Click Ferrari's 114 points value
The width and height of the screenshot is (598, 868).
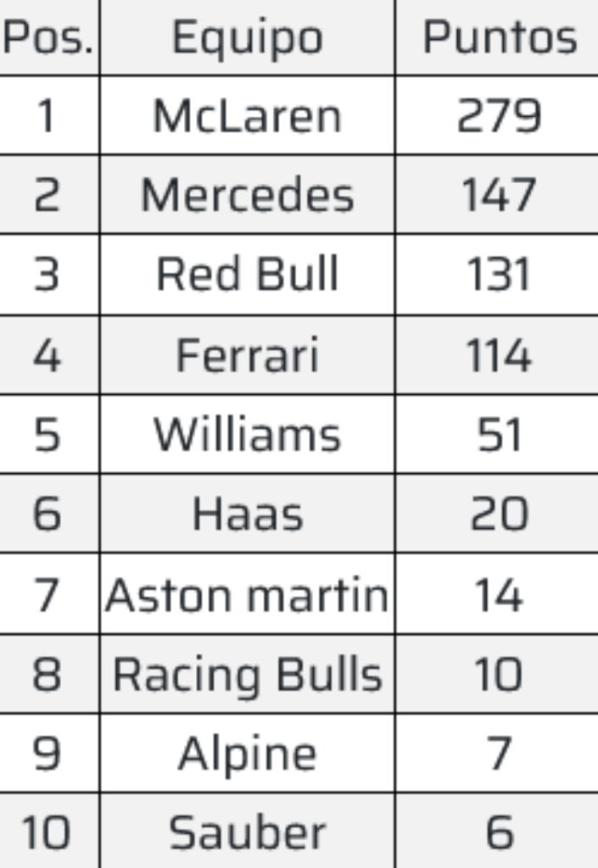click(499, 355)
